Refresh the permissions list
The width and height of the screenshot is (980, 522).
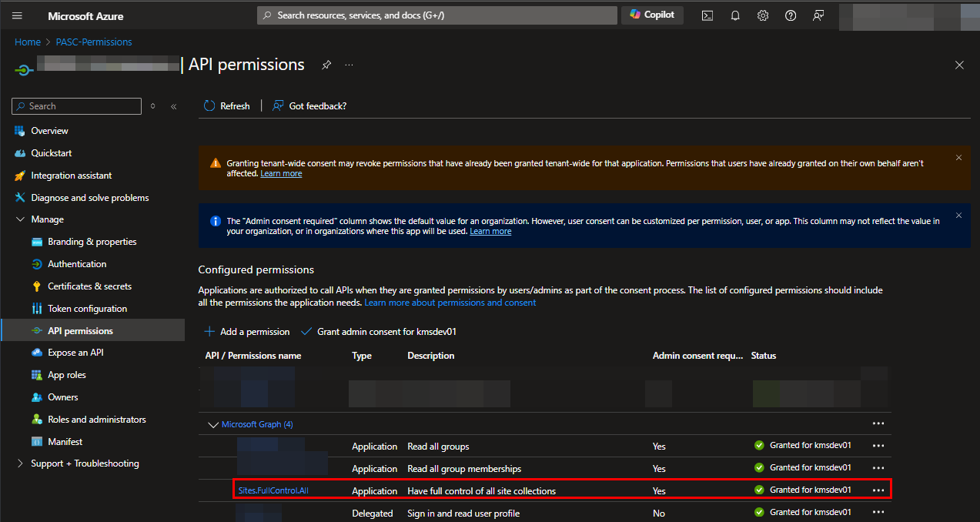(x=226, y=106)
